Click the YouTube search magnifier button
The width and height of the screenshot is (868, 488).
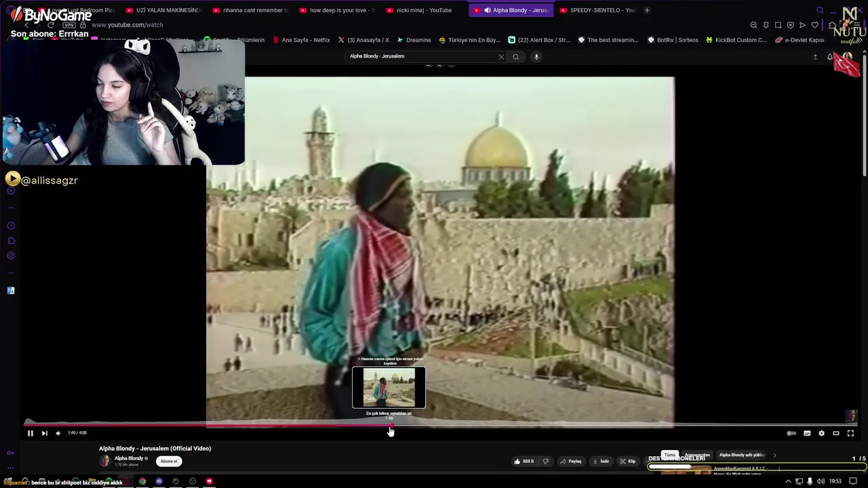516,57
